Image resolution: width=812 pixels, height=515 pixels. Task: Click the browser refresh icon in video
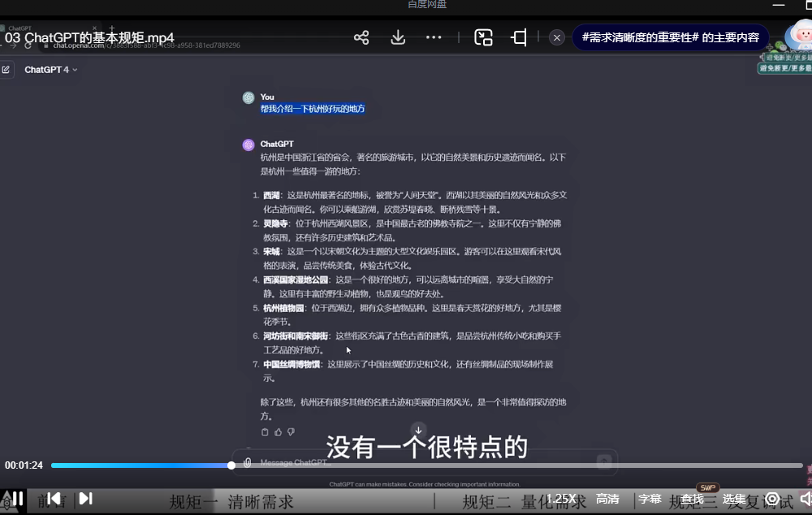tap(28, 45)
